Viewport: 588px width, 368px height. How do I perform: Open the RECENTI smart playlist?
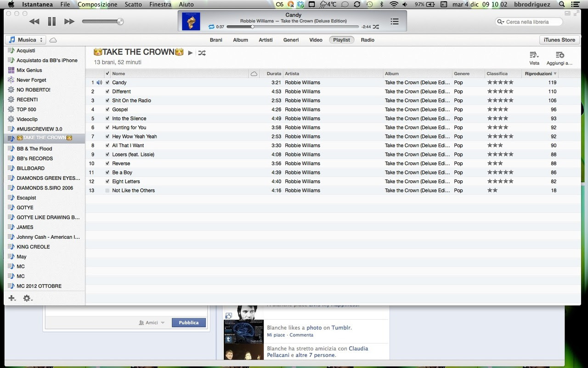(27, 100)
